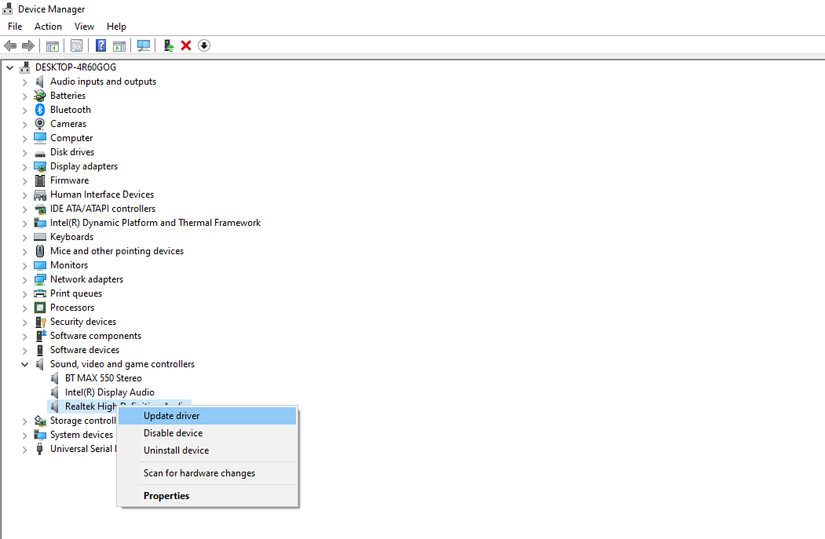Open the View menu
Viewport: 825px width, 539px height.
point(84,26)
